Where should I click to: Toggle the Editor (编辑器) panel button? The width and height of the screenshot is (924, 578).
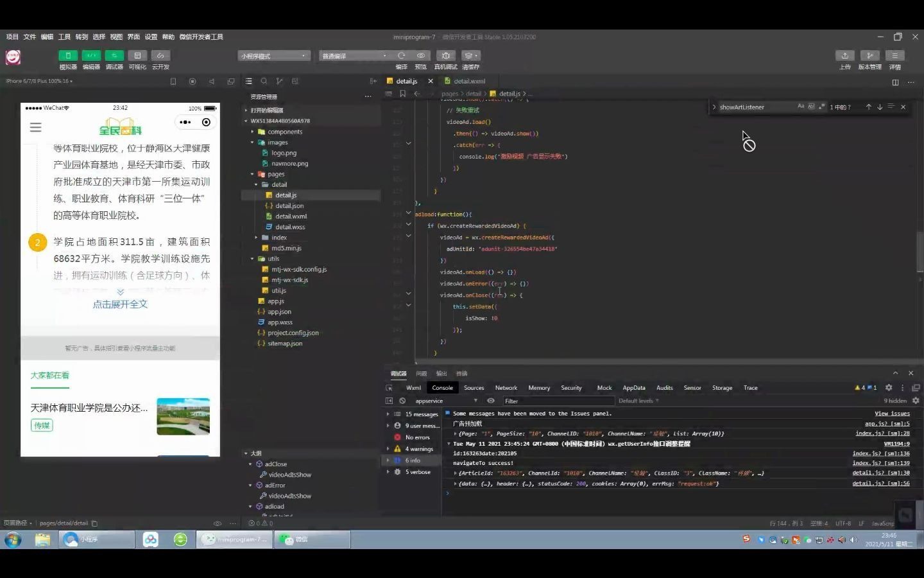point(91,56)
